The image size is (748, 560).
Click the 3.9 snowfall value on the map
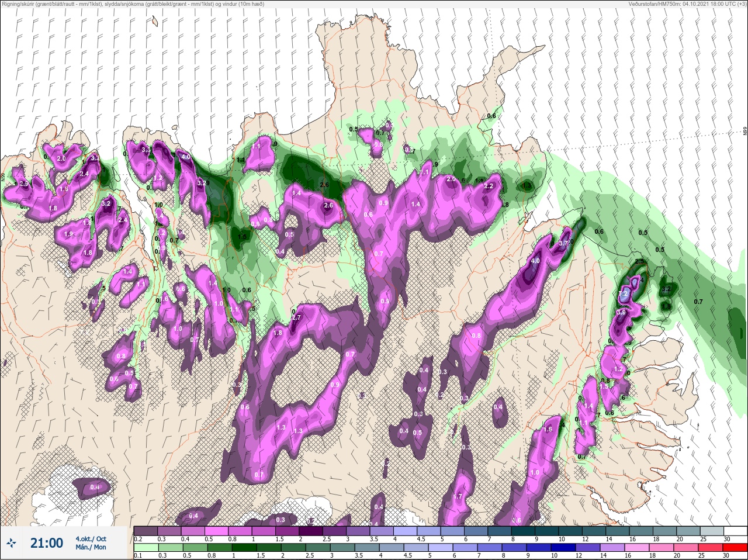(x=621, y=313)
